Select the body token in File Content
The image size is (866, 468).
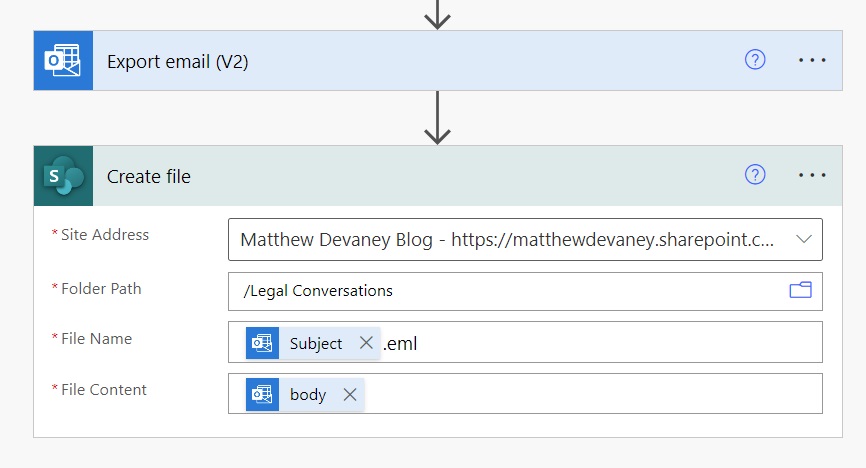(308, 395)
